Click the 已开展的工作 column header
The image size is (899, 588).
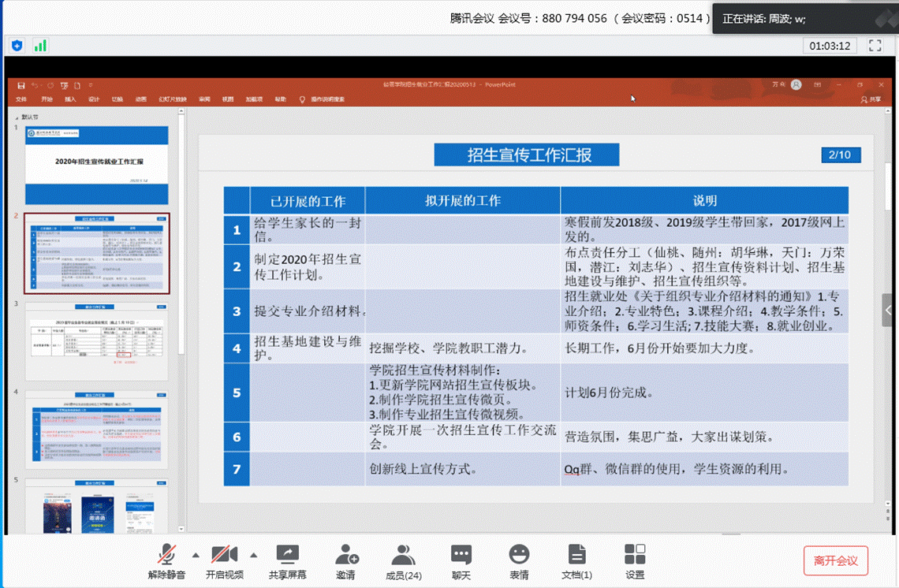pos(308,201)
